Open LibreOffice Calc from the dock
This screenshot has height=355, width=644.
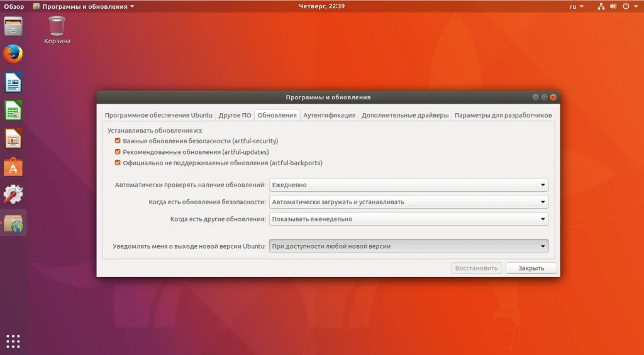(x=13, y=111)
